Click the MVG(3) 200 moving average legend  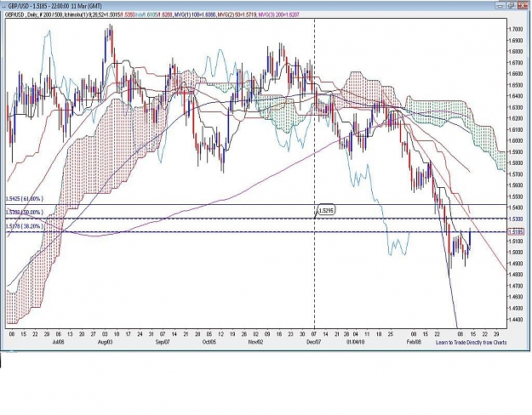click(x=279, y=14)
